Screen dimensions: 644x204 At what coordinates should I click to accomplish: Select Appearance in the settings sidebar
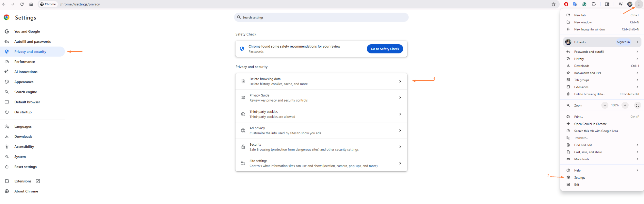click(x=24, y=82)
